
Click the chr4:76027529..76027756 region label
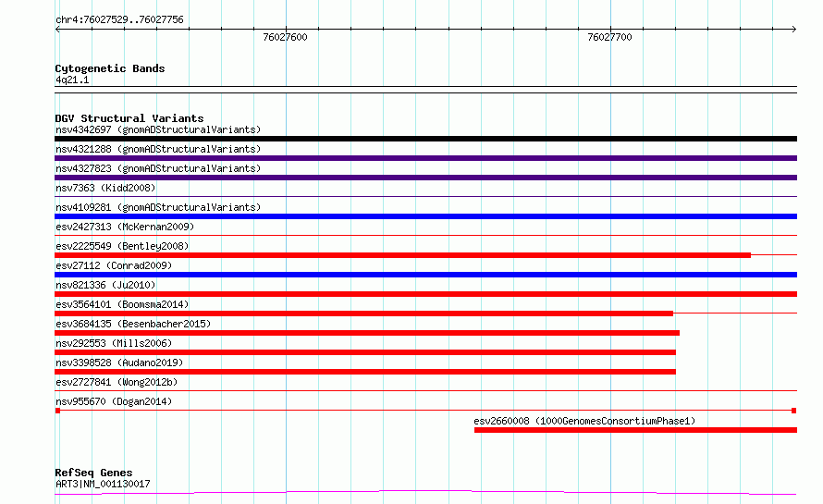(x=119, y=20)
